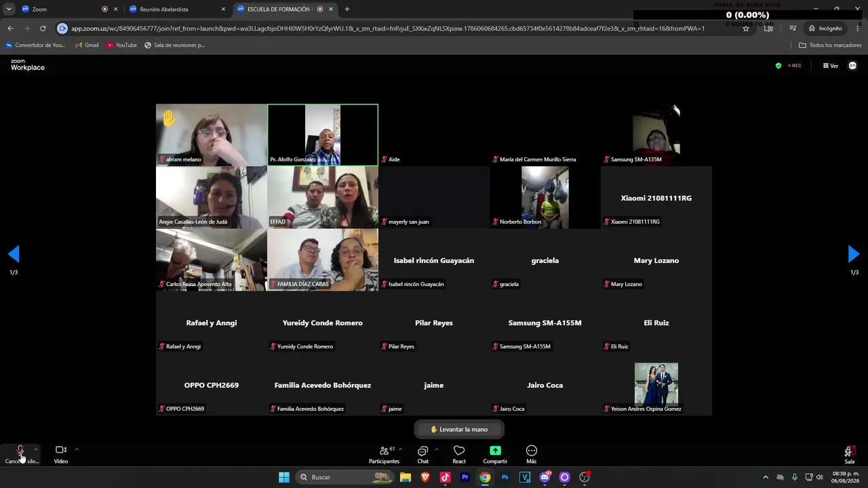
Task: Open the YouTube bookmark
Action: (121, 45)
